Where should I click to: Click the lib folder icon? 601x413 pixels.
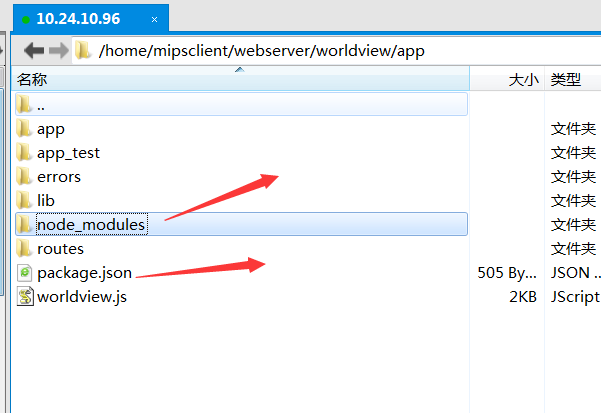[x=24, y=200]
